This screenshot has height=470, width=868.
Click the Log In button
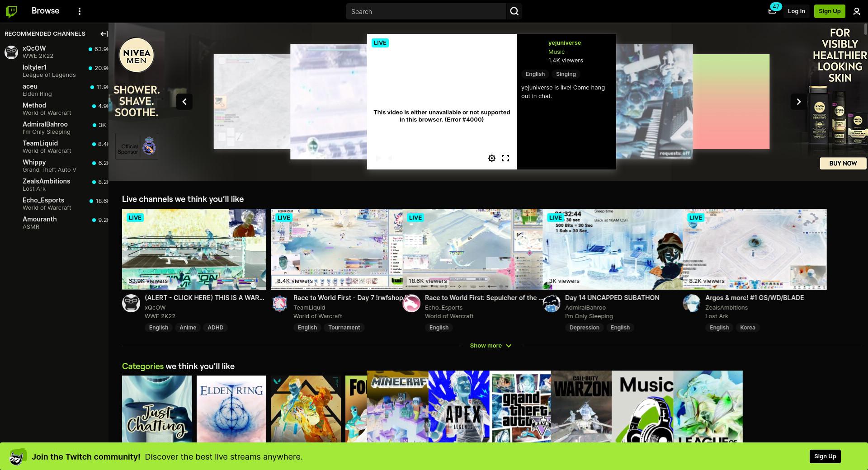(x=796, y=11)
